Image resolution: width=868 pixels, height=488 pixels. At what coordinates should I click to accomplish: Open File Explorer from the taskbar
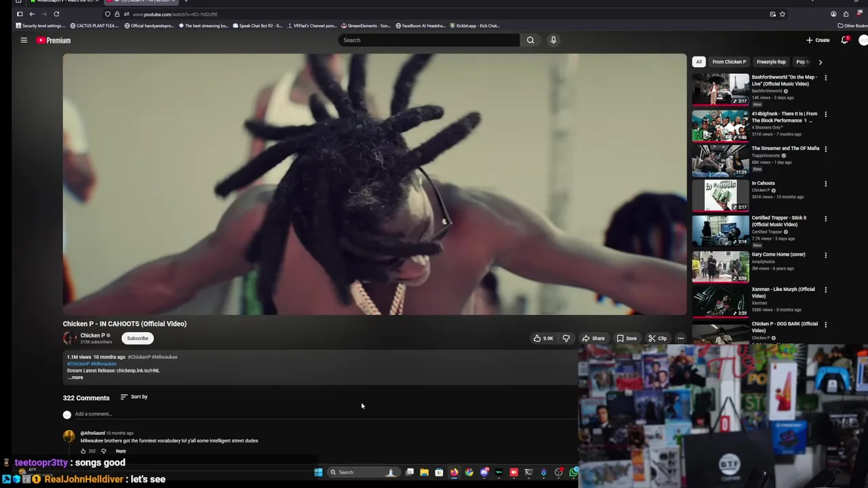click(x=425, y=472)
